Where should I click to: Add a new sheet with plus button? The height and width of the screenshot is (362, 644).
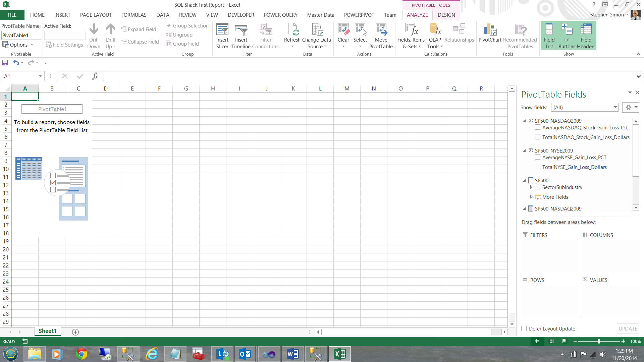click(x=75, y=332)
